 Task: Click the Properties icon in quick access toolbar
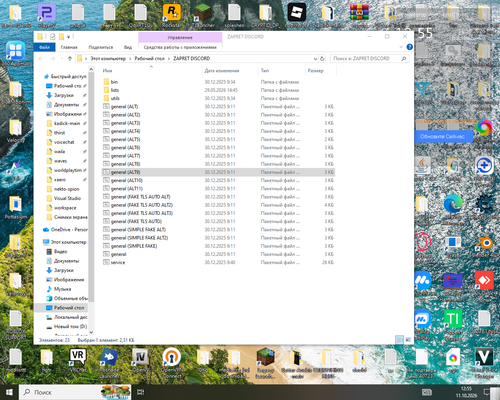pos(52,36)
